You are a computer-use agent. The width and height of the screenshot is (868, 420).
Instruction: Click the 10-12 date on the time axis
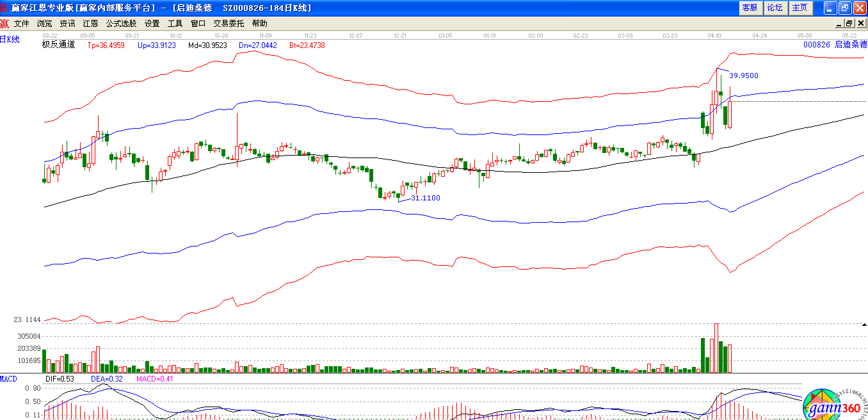(176, 36)
